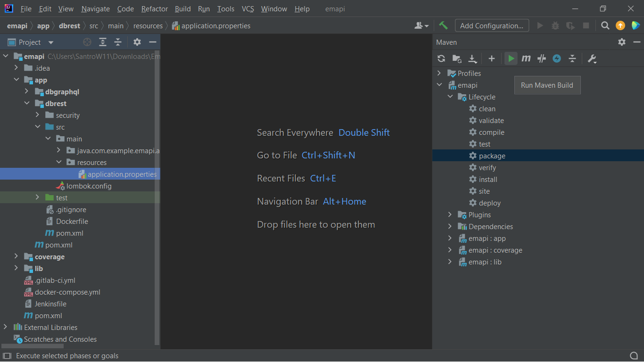Click the Stop square icon in main toolbar
The height and width of the screenshot is (362, 644).
[x=586, y=25]
